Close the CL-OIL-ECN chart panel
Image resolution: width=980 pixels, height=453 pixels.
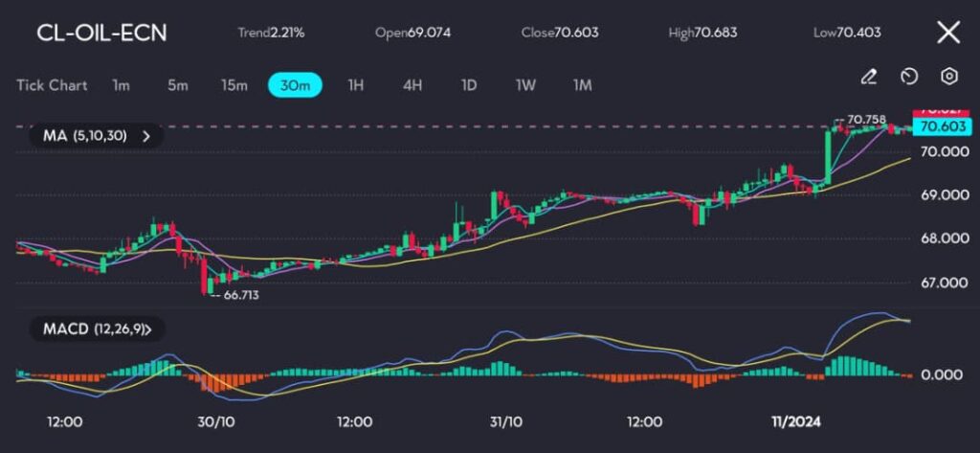click(947, 33)
